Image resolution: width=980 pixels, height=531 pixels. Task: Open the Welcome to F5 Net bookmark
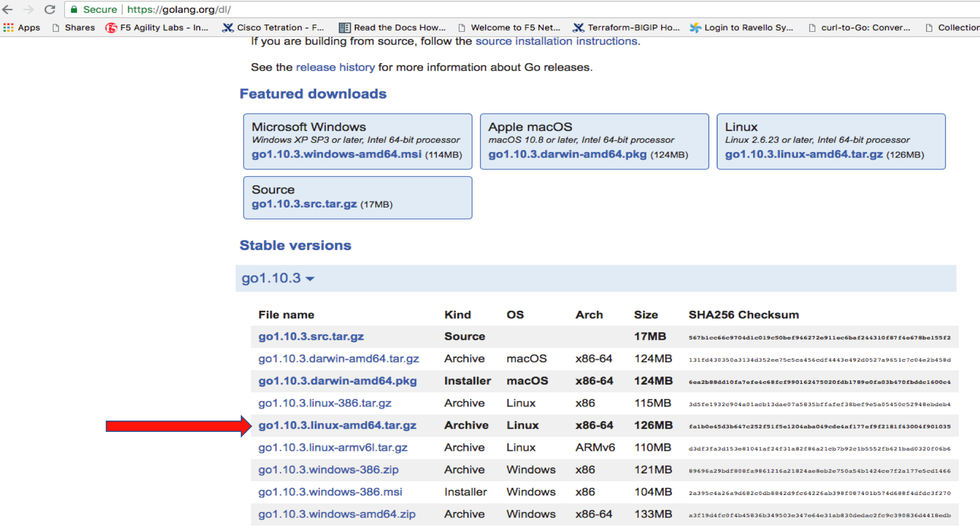pos(509,28)
